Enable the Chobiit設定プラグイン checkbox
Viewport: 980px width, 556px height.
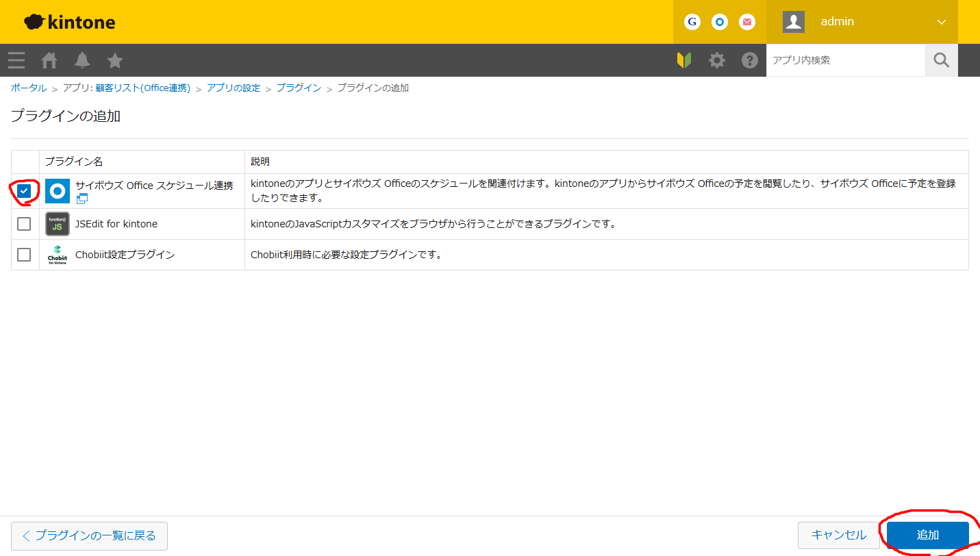[x=25, y=254]
